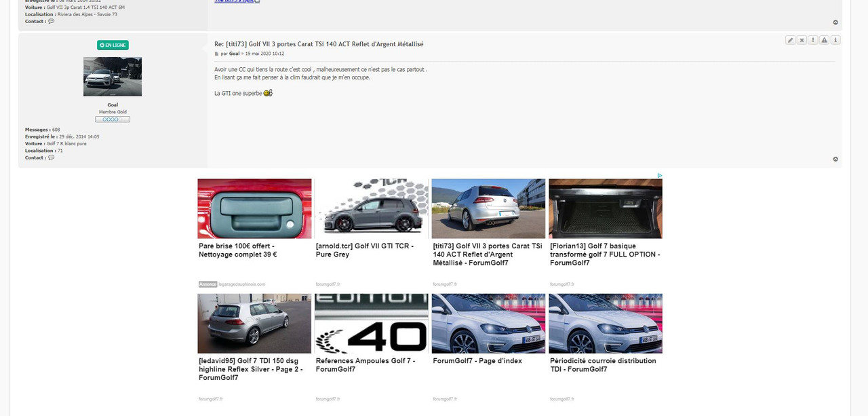Open '[titi73] Golf VII 3 portes Carat TSi' card title
The width and height of the screenshot is (868, 416).
tap(487, 254)
